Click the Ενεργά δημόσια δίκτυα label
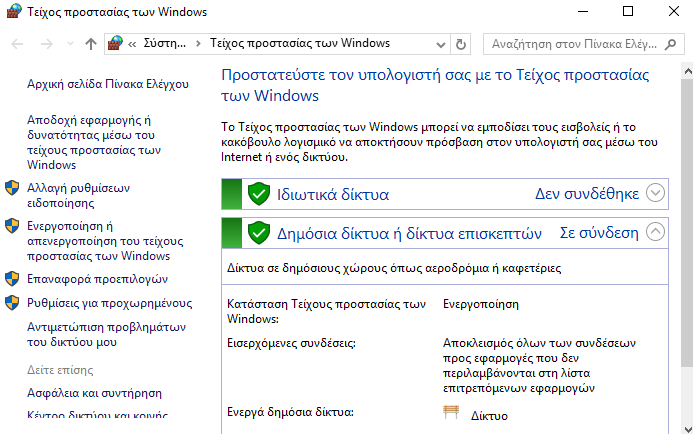This screenshot has height=434, width=693. [290, 412]
